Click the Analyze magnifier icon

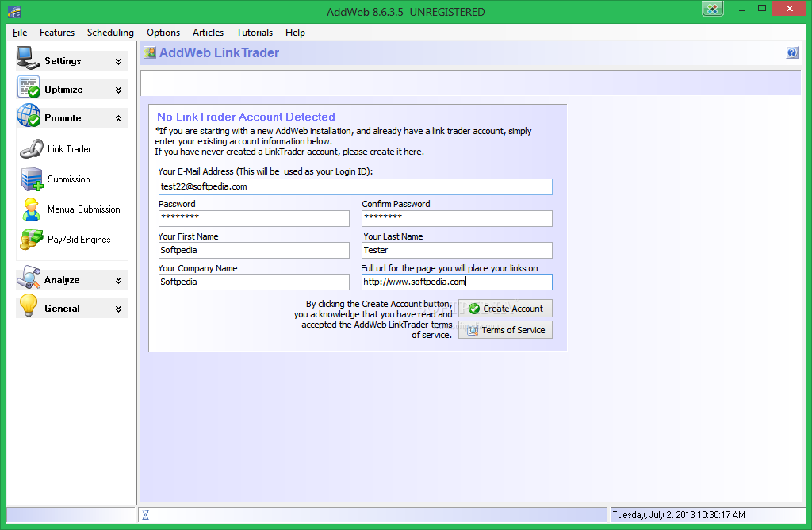pyautogui.click(x=29, y=278)
